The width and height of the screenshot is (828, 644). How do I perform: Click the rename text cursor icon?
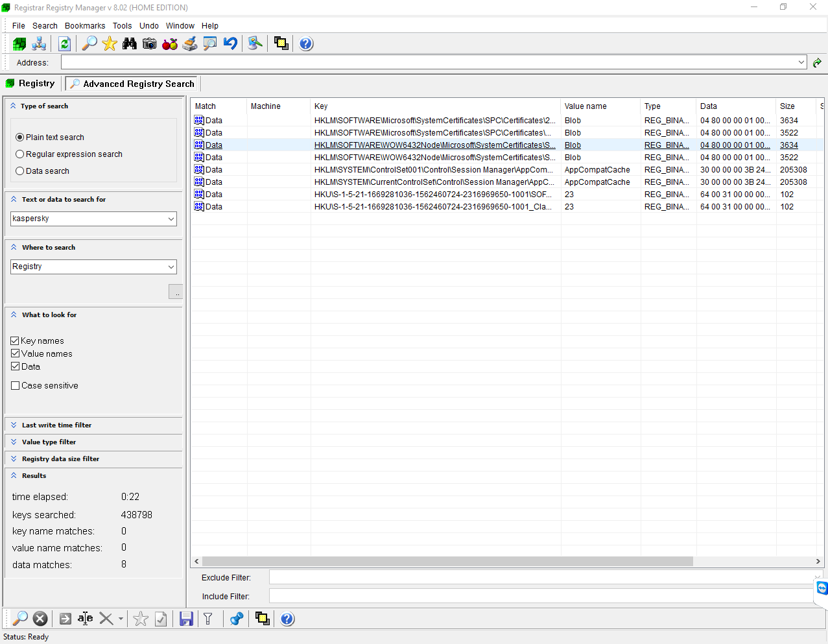[86, 619]
